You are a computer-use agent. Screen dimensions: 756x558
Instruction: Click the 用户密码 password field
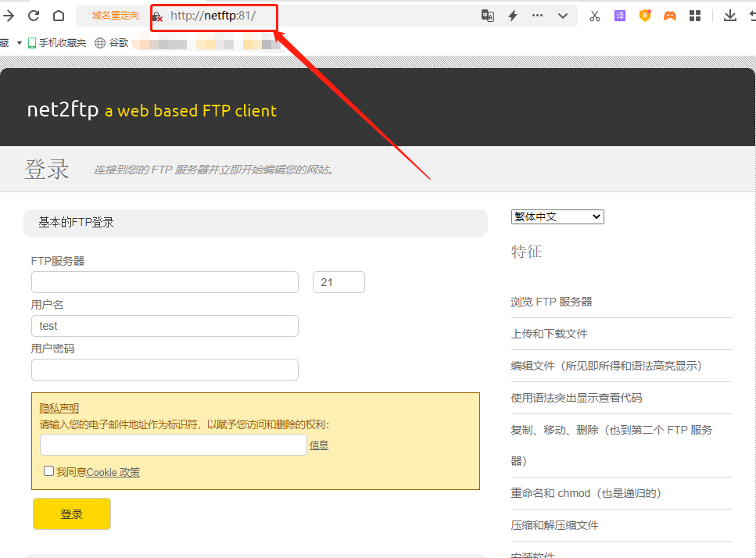(x=165, y=370)
